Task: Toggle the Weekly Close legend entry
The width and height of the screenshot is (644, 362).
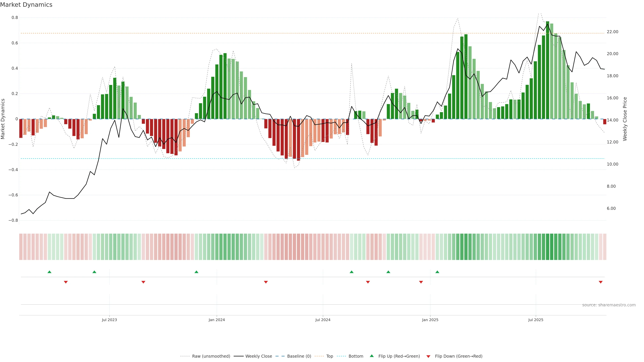Action: (258, 356)
